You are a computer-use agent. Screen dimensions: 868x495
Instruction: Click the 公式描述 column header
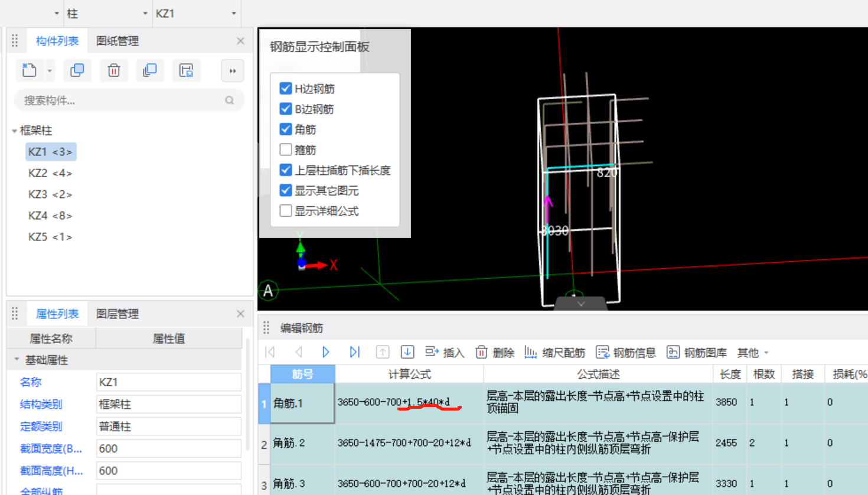(598, 374)
